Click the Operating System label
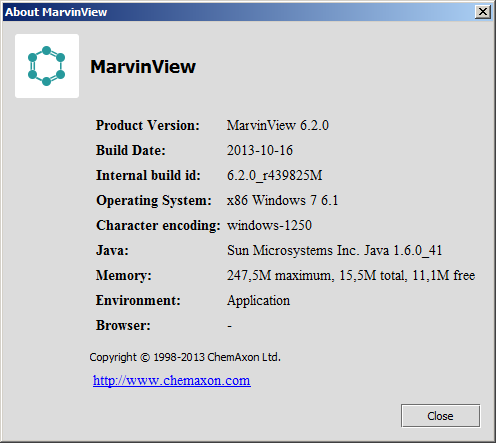 click(154, 201)
